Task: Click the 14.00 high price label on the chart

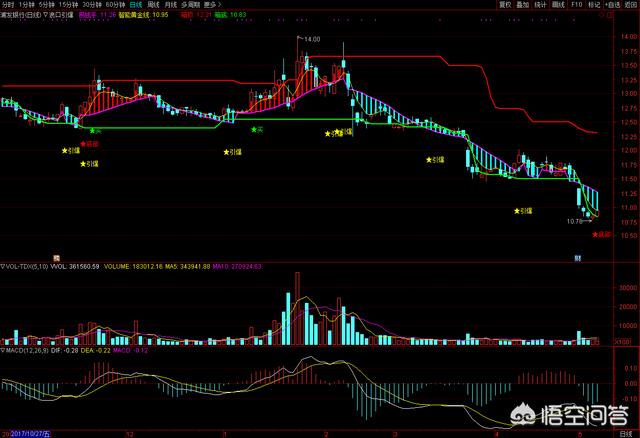Action: pyautogui.click(x=313, y=37)
